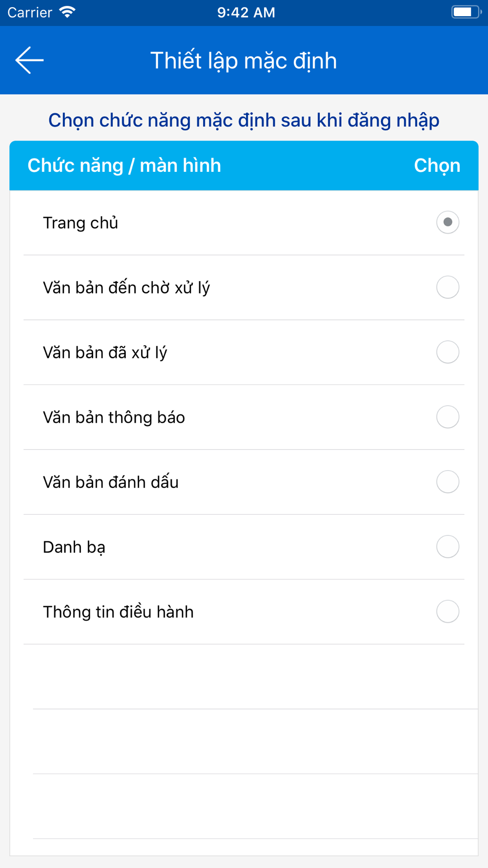Screen dimensions: 488x868
Task: Tap the back arrow icon
Action: coord(30,60)
